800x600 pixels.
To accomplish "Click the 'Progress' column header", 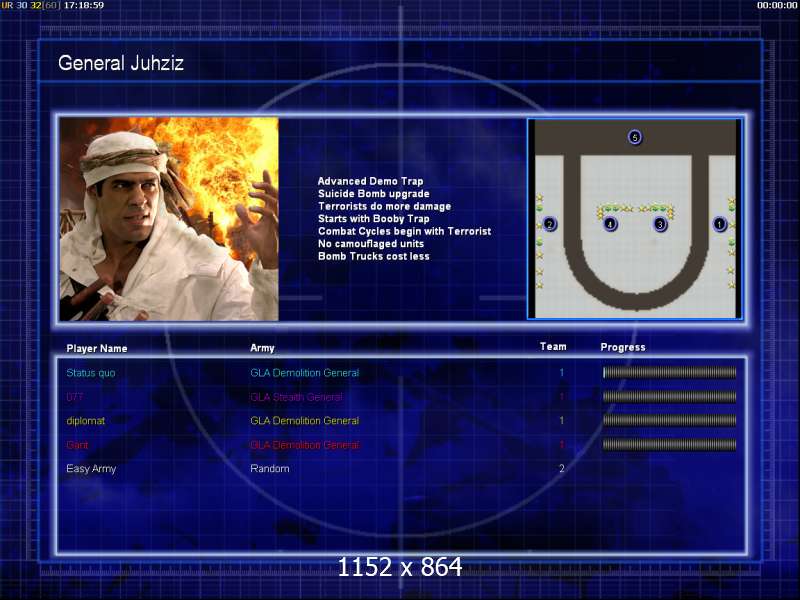I will click(x=623, y=347).
